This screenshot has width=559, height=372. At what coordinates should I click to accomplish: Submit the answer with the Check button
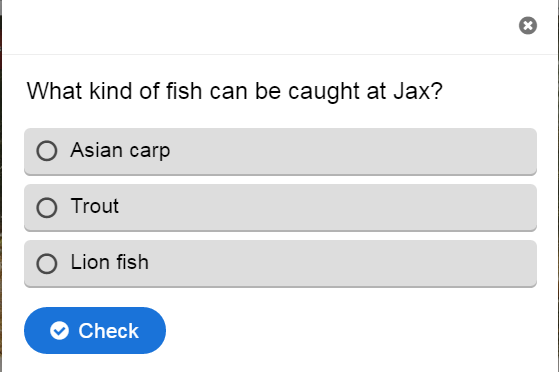tap(95, 331)
